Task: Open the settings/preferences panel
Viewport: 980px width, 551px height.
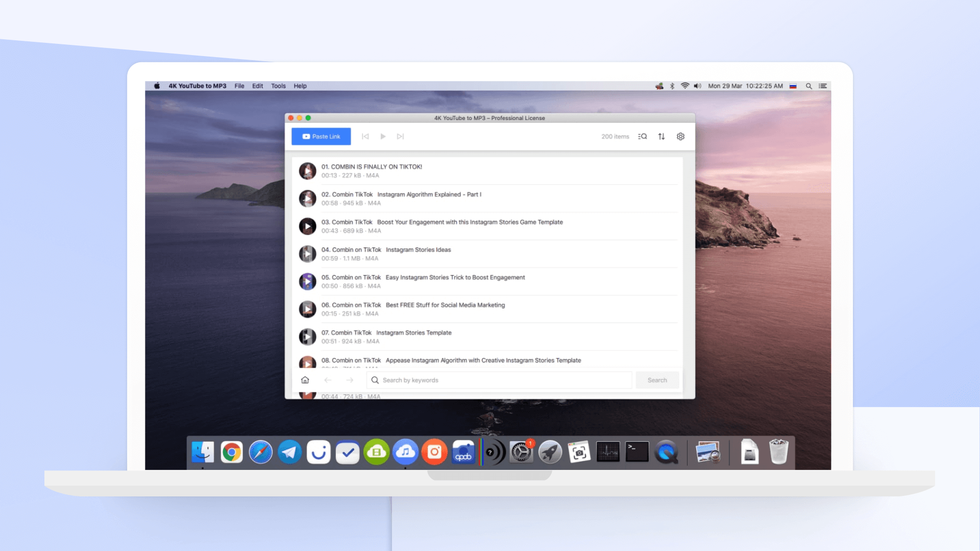Action: 680,137
